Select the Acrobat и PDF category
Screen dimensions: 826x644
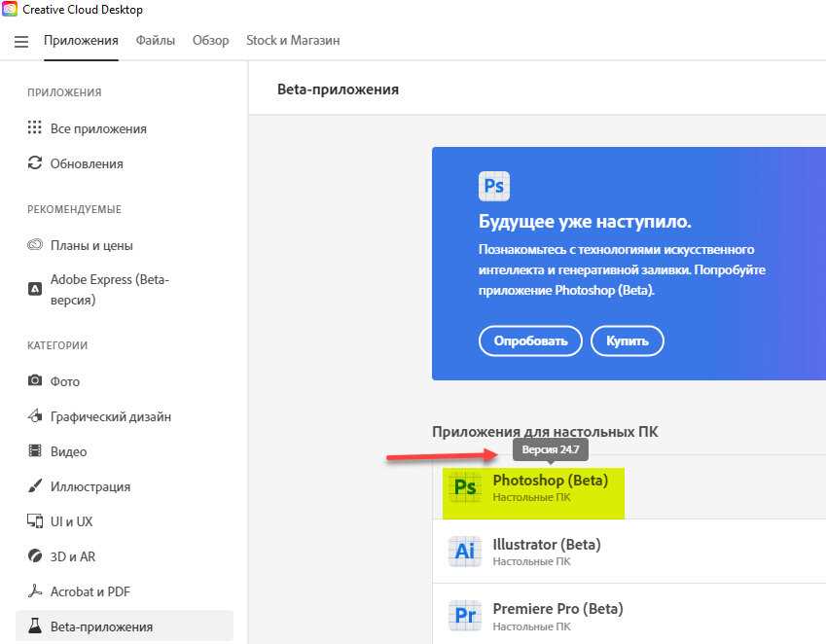90,591
